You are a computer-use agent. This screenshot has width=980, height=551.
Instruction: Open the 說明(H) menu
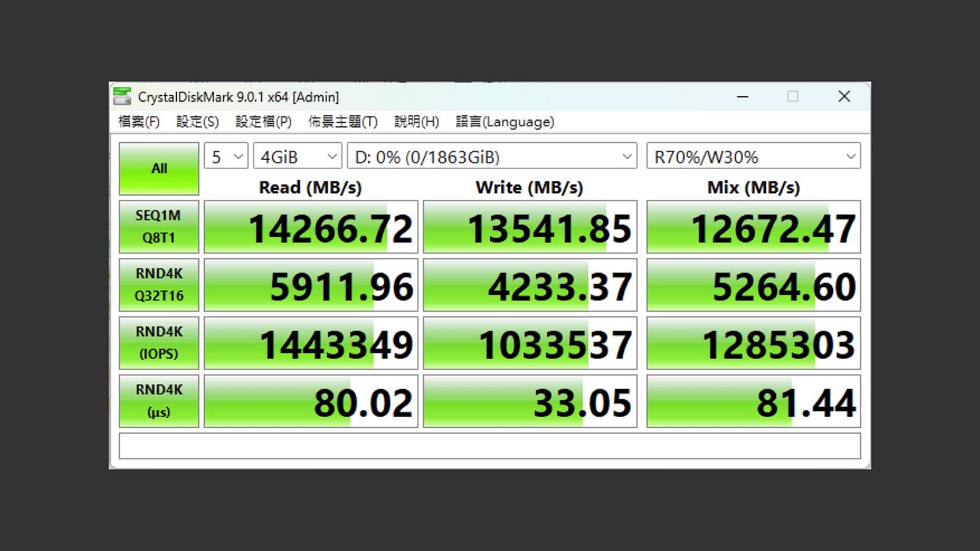click(417, 122)
